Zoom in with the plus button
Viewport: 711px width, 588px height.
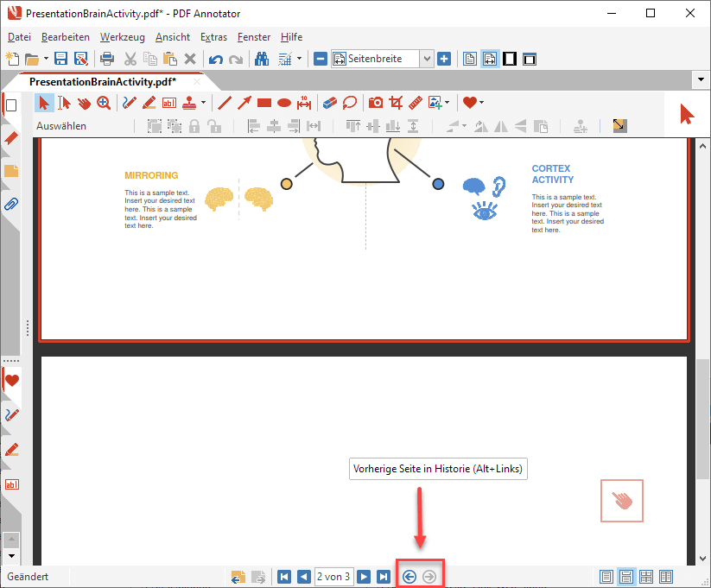pyautogui.click(x=444, y=59)
